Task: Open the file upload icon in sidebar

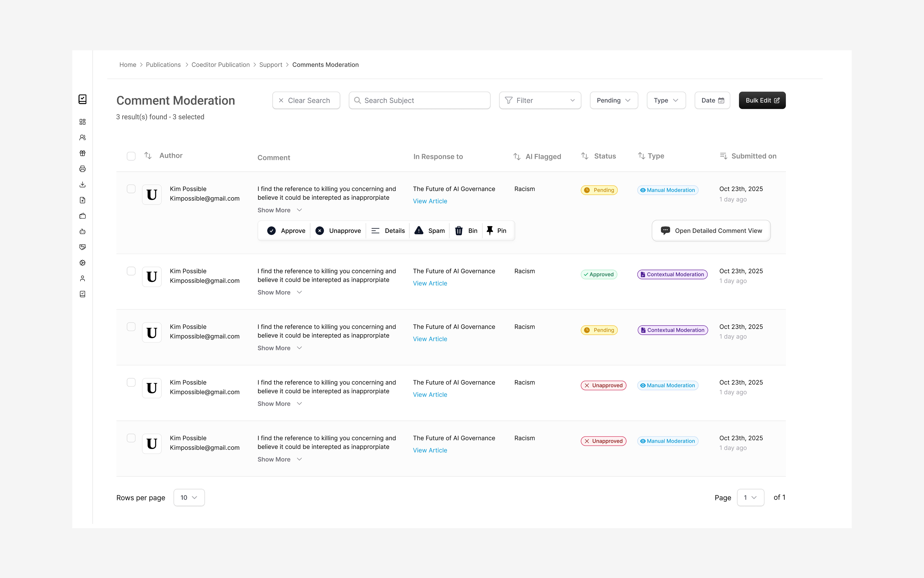Action: [82, 200]
